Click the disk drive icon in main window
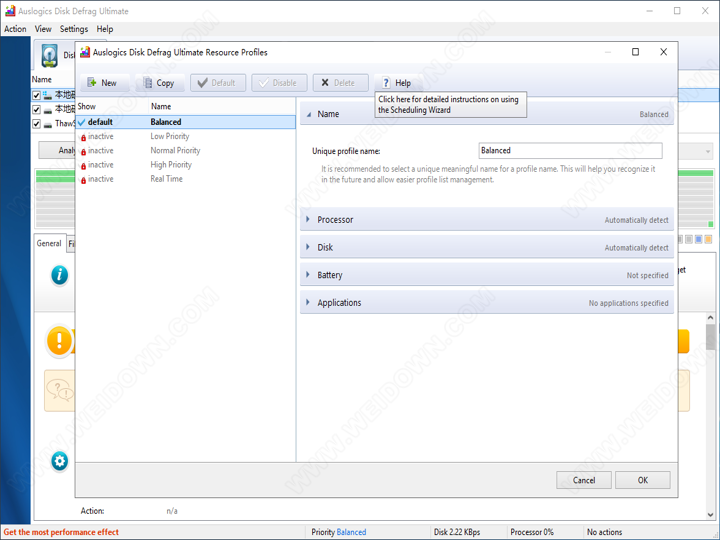The width and height of the screenshot is (720, 540). (x=50, y=55)
